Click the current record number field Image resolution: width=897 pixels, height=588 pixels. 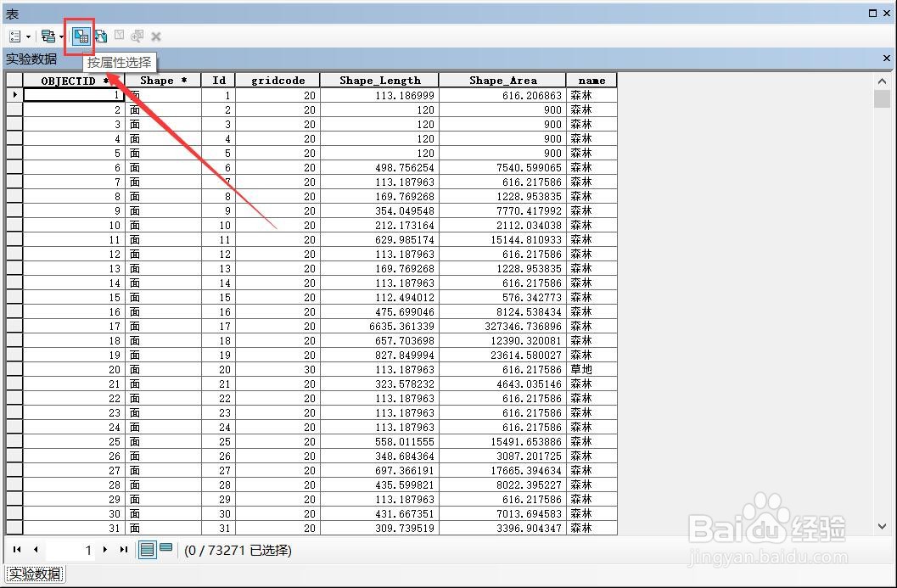click(70, 551)
